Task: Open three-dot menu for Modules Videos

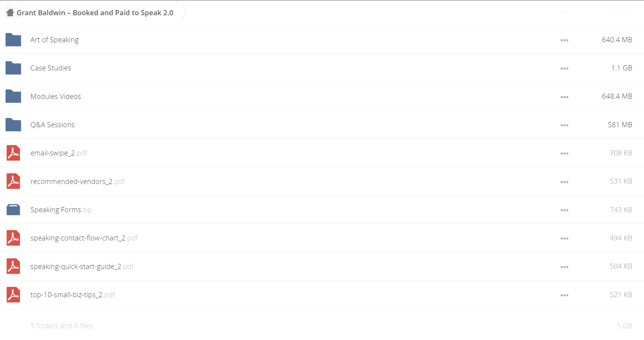Action: point(564,97)
